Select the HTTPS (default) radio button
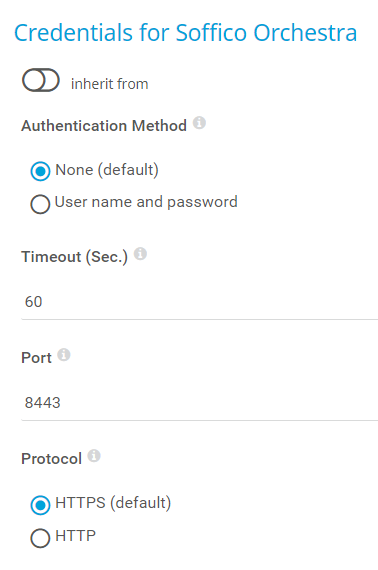378x570 pixels. pyautogui.click(x=40, y=505)
